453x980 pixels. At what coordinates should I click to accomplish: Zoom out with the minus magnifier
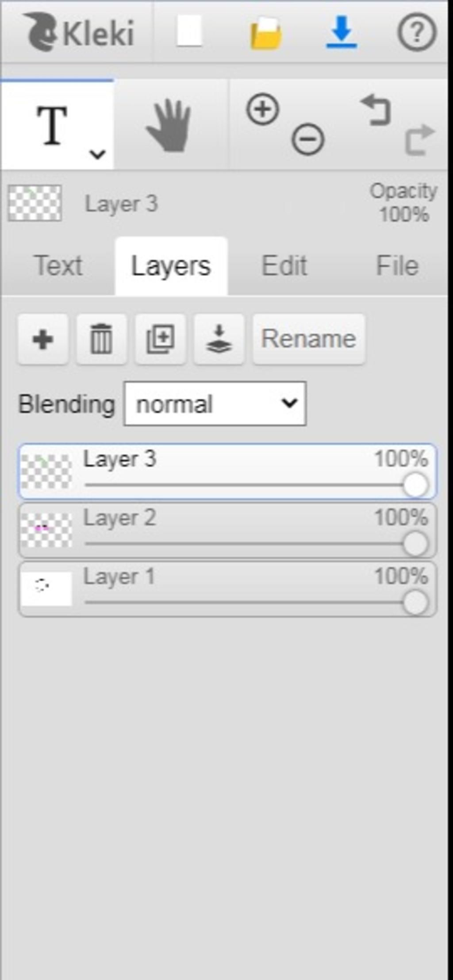308,139
